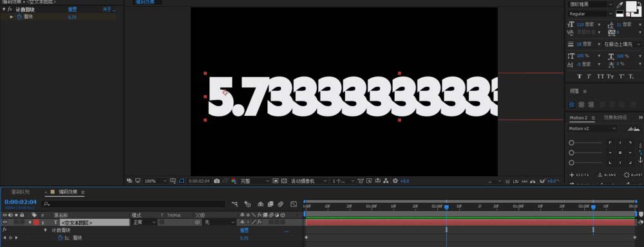
Task: Select the Motion 2 panel tab
Action: click(578, 118)
